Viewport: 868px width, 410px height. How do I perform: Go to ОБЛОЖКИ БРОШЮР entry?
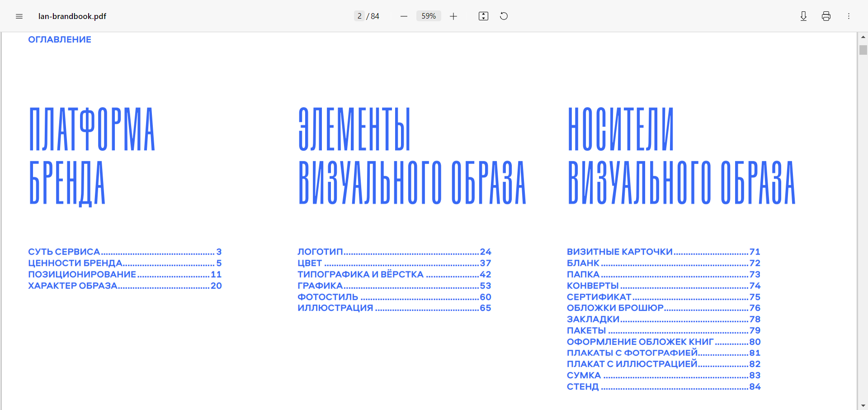pyautogui.click(x=664, y=308)
